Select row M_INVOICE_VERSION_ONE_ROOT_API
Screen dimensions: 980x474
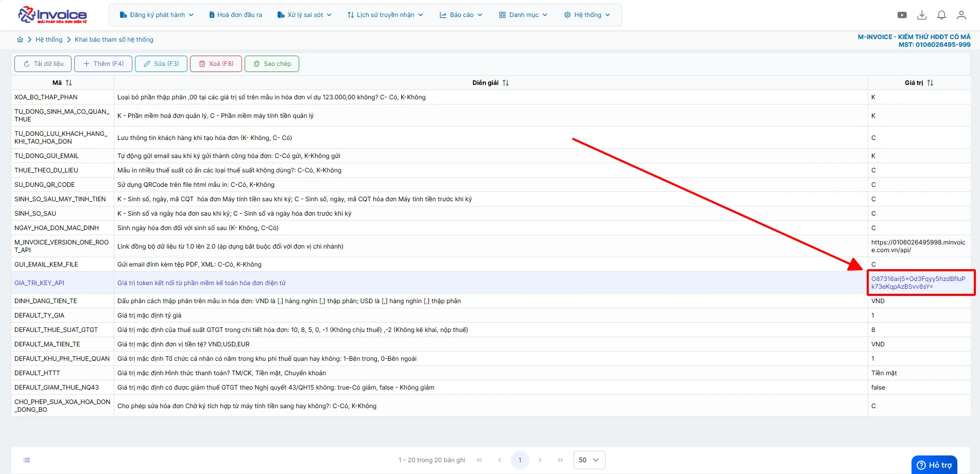click(x=491, y=247)
